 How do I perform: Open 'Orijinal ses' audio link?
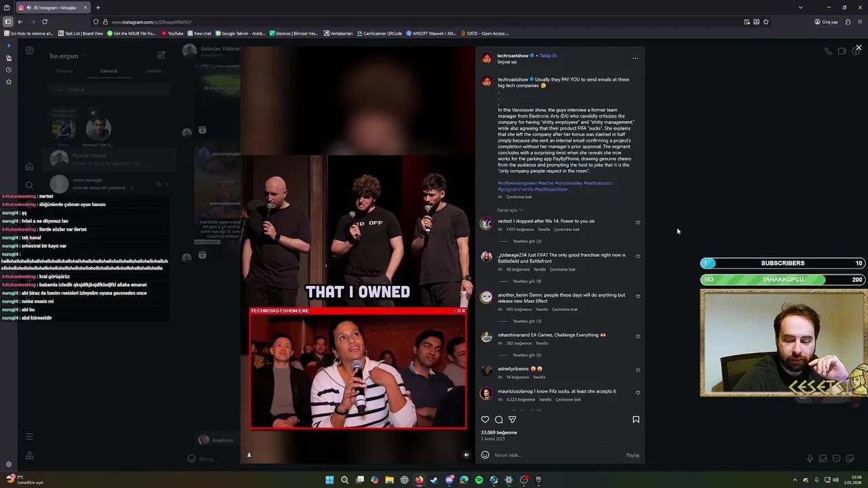(507, 62)
